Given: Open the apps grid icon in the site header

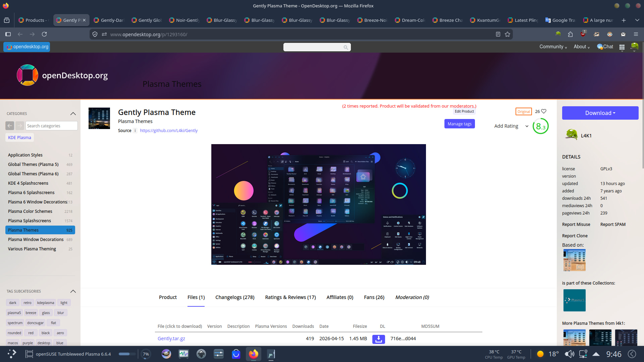Looking at the screenshot, I should point(622,47).
